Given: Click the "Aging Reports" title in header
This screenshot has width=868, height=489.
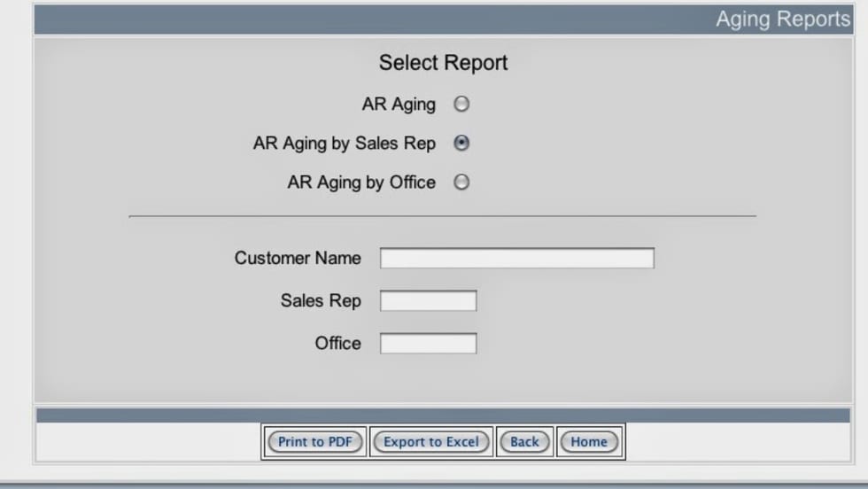Looking at the screenshot, I should pos(782,19).
